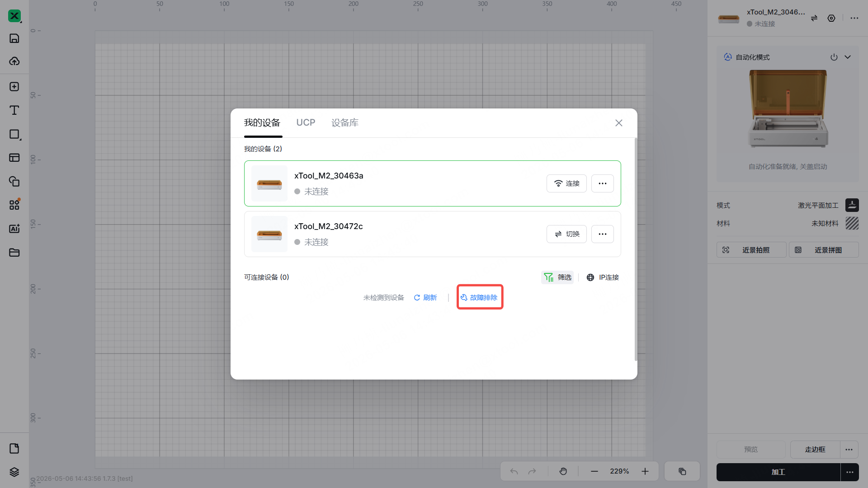This screenshot has height=488, width=868.
Task: Select the Text tool
Action: (x=14, y=110)
